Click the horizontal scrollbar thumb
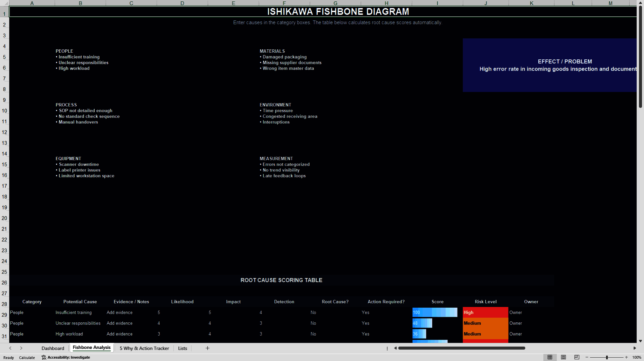The height and width of the screenshot is (361, 644). click(462, 348)
